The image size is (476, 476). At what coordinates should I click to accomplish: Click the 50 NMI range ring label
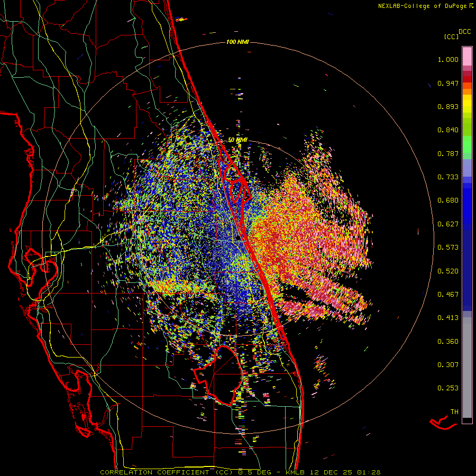pyautogui.click(x=237, y=140)
